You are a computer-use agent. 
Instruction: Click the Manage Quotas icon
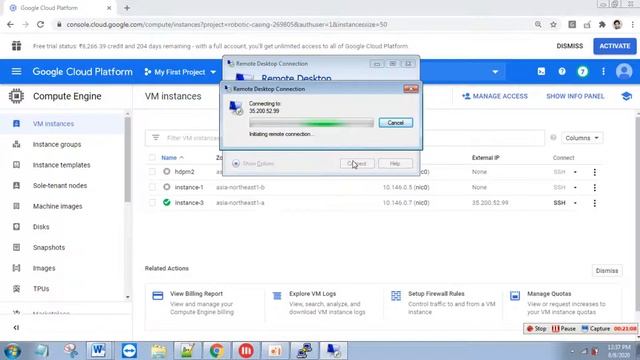(515, 296)
